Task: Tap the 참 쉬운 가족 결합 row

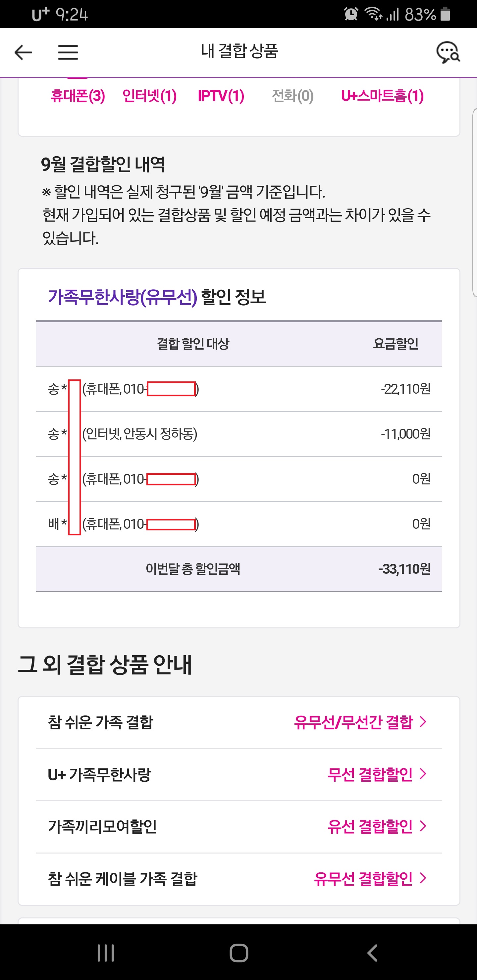Action: click(100, 722)
